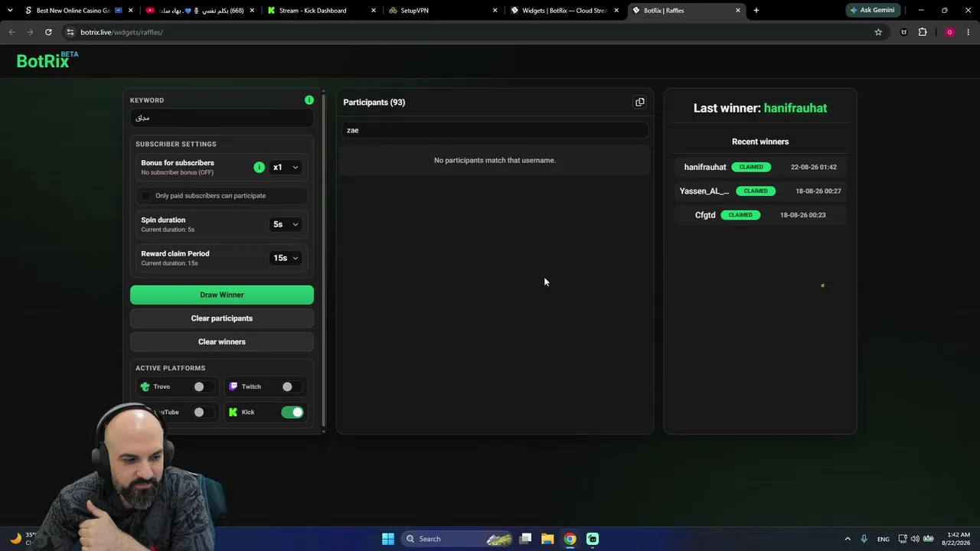Screen dimensions: 980x551
Task: Check 'Only paid subscribers can participate'
Action: [x=146, y=196]
